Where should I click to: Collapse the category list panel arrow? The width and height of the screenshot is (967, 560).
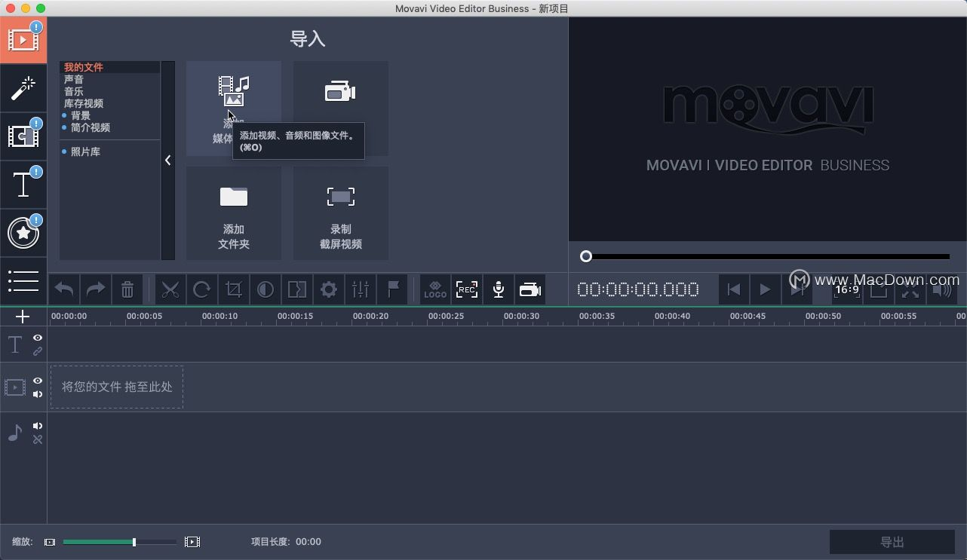167,161
